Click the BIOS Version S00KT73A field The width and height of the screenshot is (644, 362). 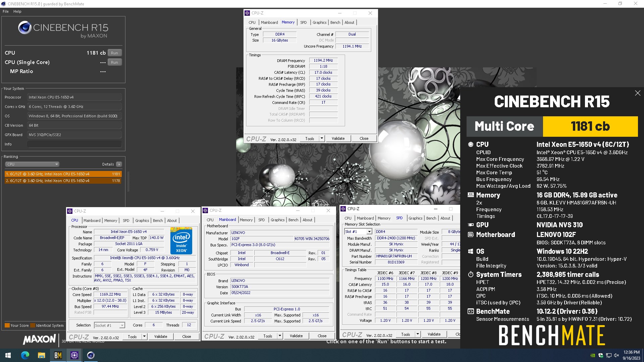click(x=280, y=287)
